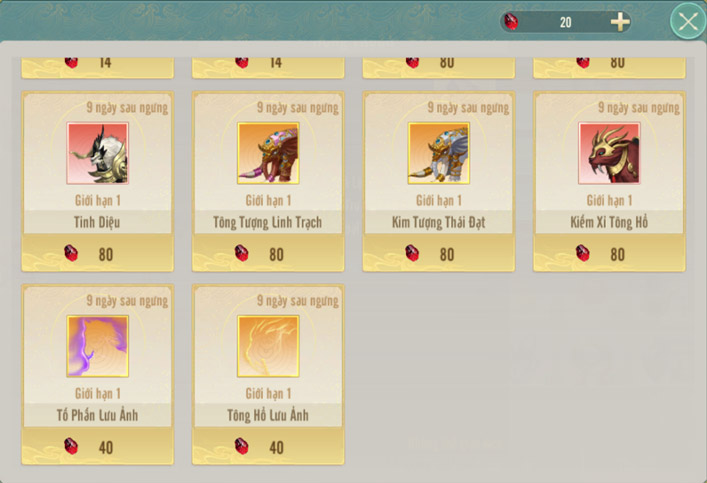The image size is (707, 483).
Task: Select the Tinh Diệu mount icon
Action: point(97,153)
